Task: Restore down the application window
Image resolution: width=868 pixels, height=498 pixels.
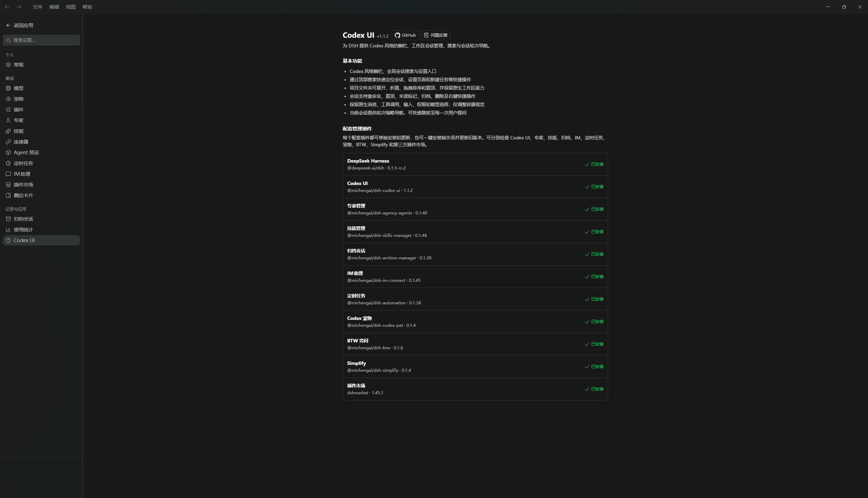Action: (x=844, y=7)
